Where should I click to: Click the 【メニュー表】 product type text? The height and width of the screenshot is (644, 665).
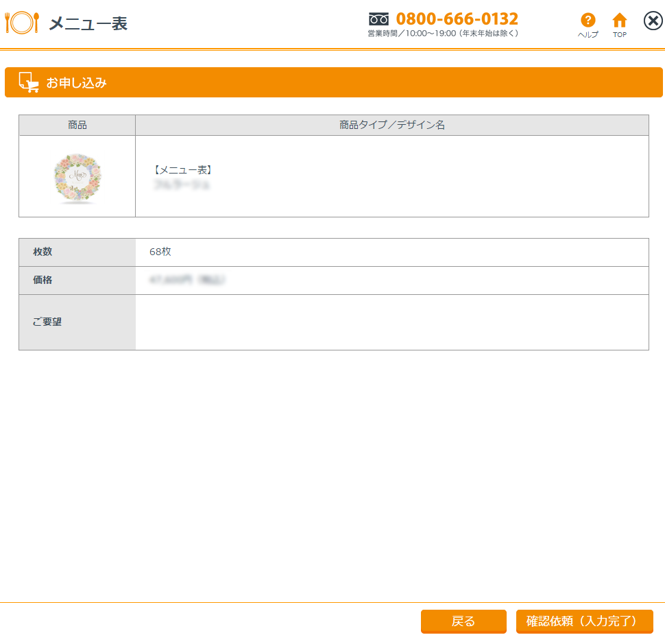pos(184,170)
